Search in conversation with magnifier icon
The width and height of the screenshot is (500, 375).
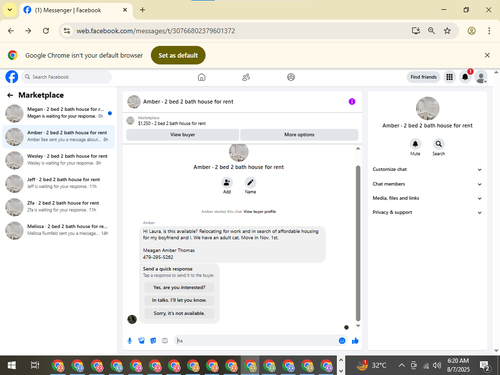(439, 144)
